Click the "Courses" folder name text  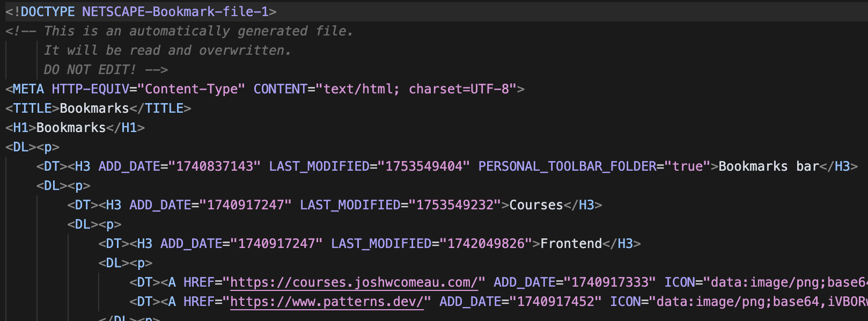[536, 205]
